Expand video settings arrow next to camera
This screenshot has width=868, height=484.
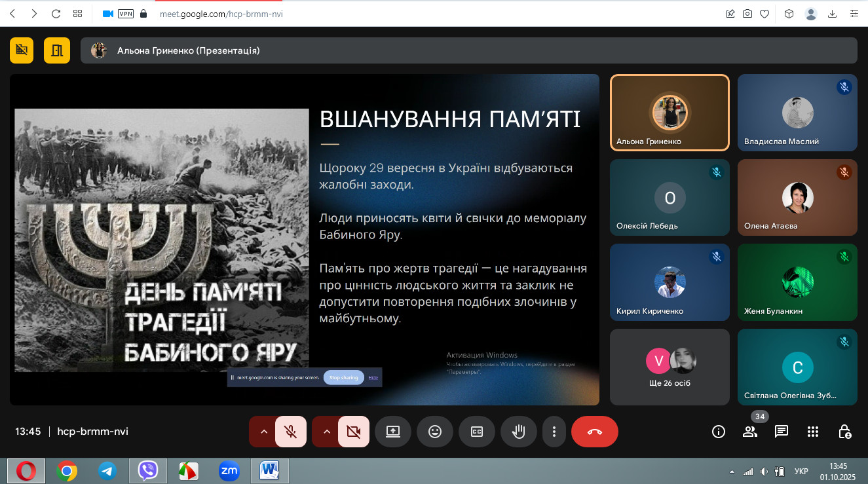tap(326, 432)
